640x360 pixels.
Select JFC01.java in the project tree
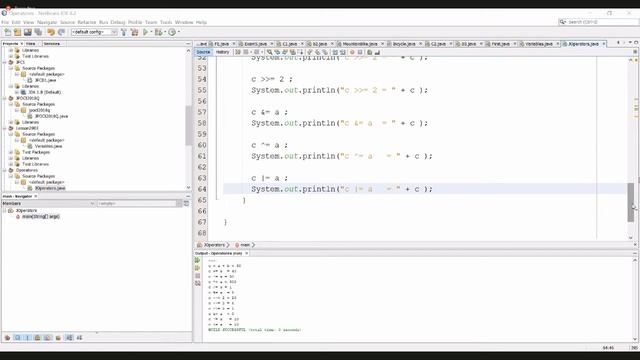[45, 80]
